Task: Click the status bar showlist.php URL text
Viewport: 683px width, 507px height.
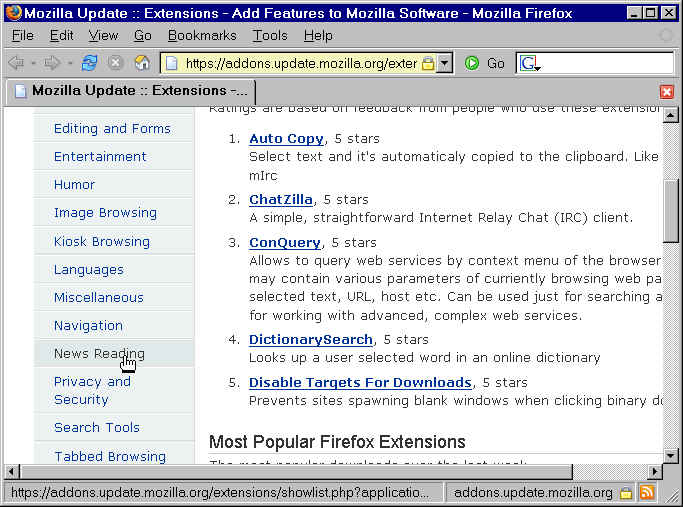Action: (x=220, y=493)
